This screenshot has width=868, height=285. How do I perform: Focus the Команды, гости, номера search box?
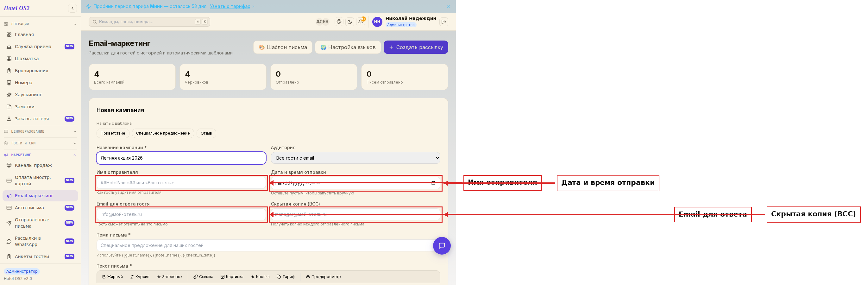click(x=149, y=22)
